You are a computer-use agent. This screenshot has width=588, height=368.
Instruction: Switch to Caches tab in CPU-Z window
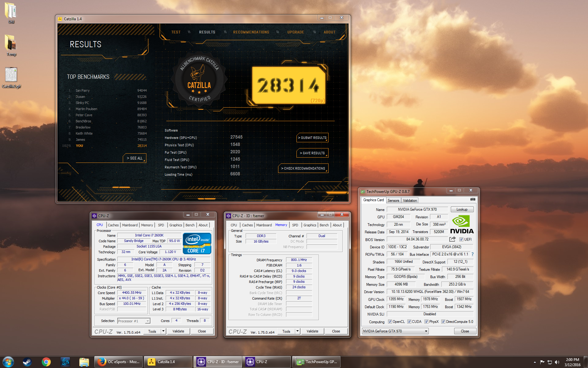tap(113, 225)
